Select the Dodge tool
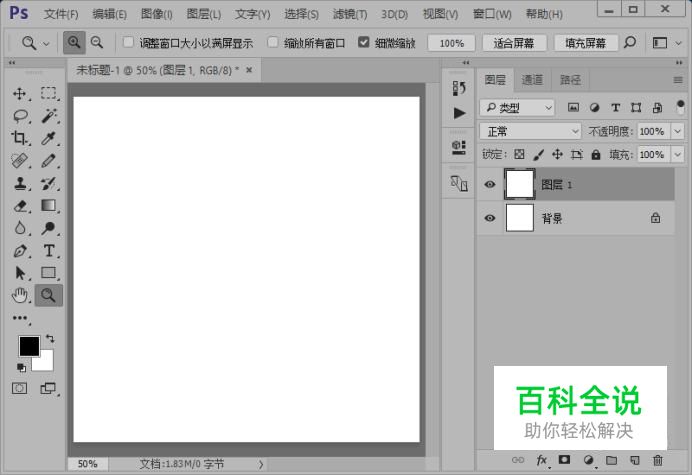 (49, 228)
